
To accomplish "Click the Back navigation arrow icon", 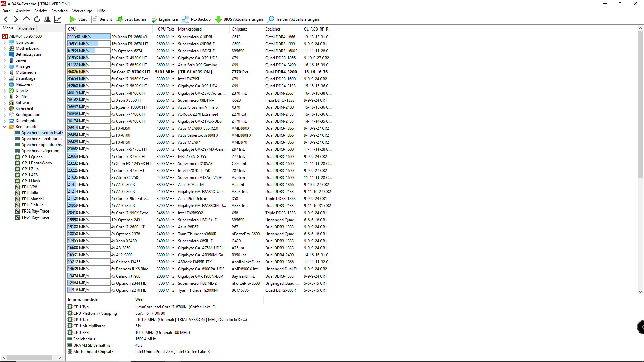I will pos(6,19).
